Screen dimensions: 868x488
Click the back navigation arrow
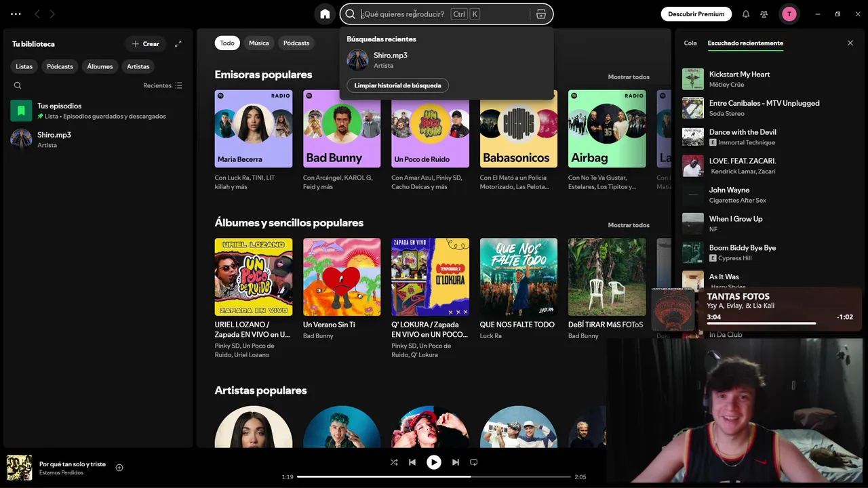point(37,14)
